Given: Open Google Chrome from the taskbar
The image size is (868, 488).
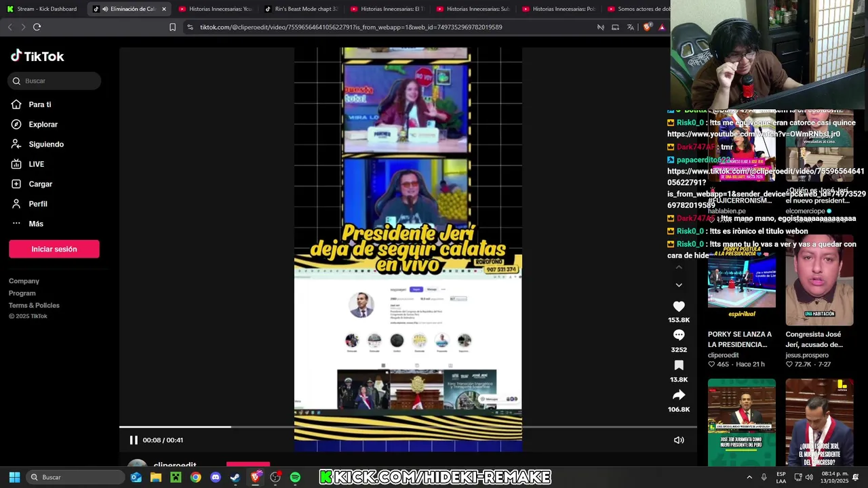Looking at the screenshot, I should [x=195, y=477].
